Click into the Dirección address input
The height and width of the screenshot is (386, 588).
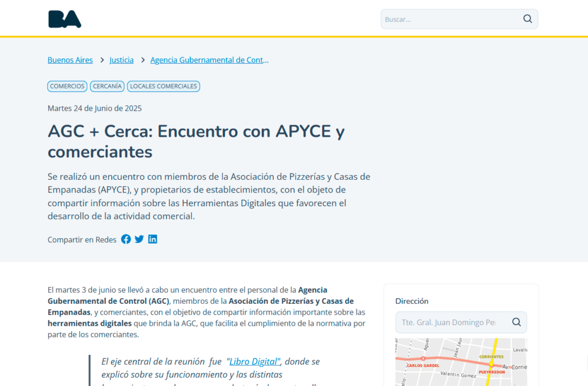[448, 322]
